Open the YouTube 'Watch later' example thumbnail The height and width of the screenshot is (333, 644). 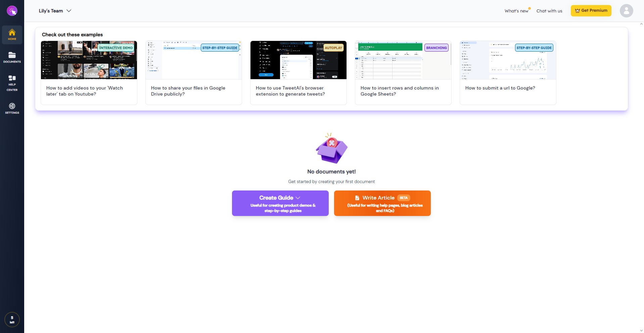click(89, 60)
